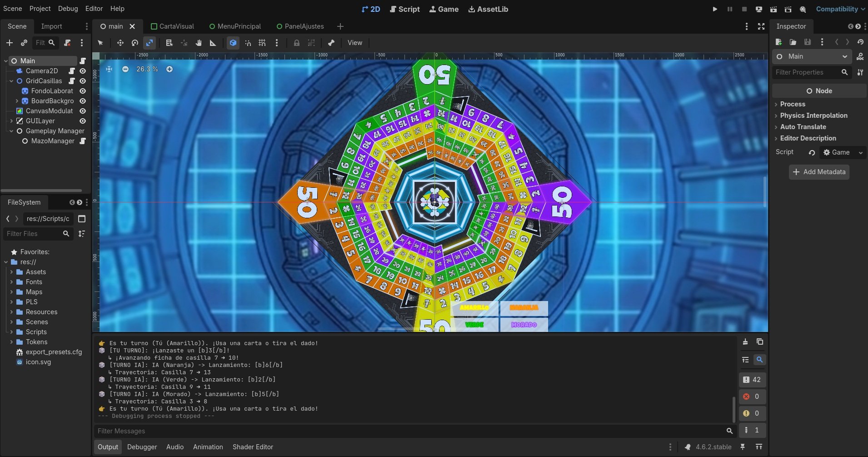
Task: Hide the GridCasillas node
Action: pyautogui.click(x=83, y=81)
